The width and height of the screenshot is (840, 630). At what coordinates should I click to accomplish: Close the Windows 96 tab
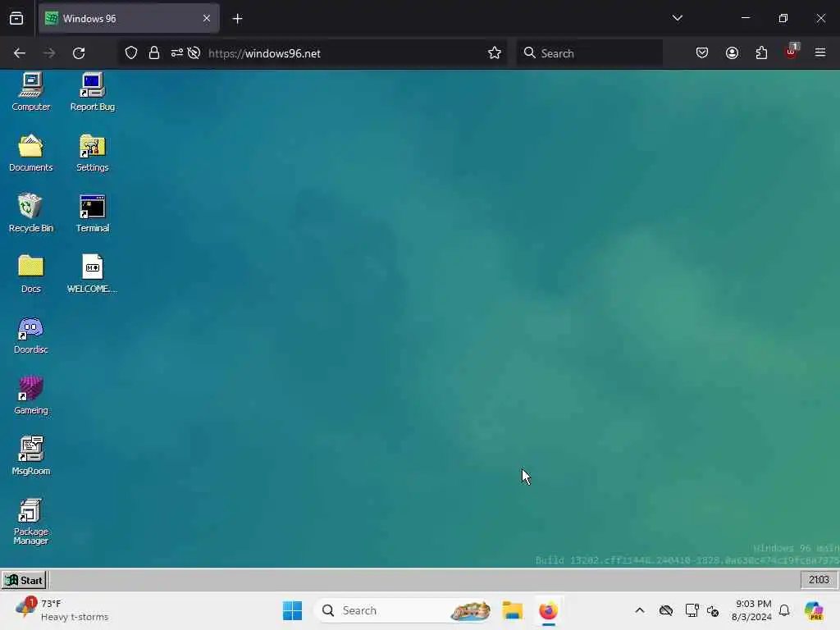point(207,19)
